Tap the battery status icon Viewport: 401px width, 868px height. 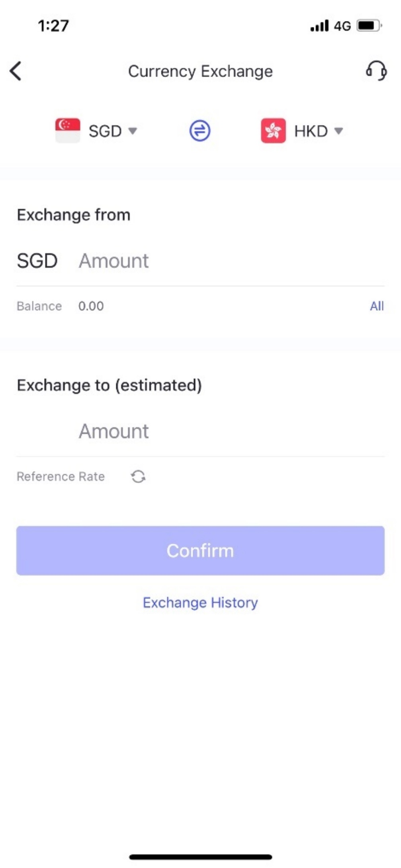pos(368,26)
